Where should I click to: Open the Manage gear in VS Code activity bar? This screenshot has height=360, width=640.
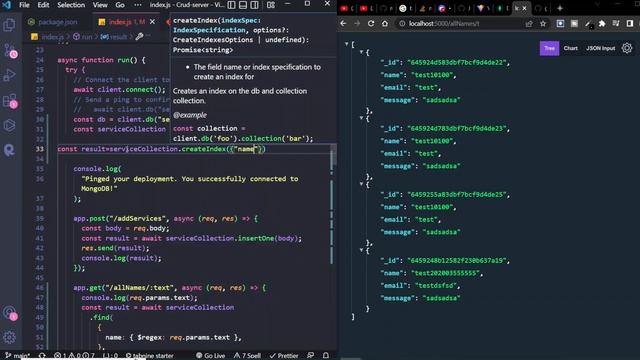coord(9,337)
